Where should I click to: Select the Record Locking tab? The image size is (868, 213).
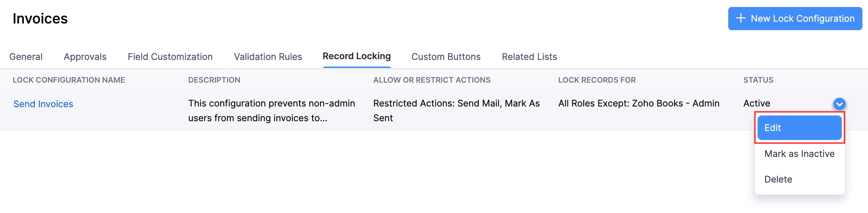tap(357, 56)
